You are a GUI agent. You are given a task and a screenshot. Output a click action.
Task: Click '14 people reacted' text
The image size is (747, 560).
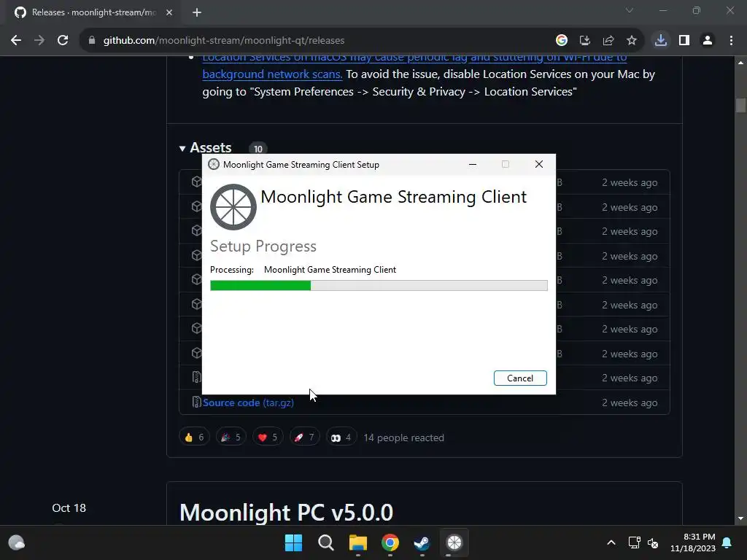(x=403, y=437)
